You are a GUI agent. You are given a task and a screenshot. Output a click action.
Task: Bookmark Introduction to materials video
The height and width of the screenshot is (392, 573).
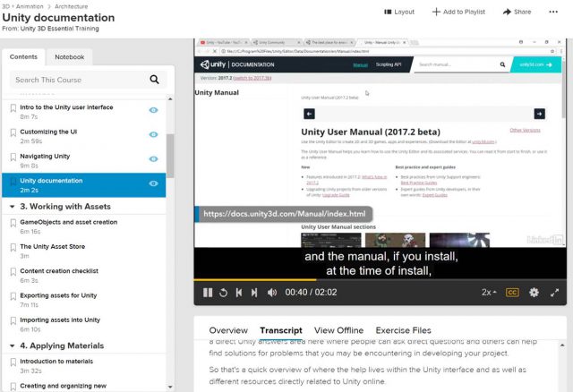tap(13, 362)
